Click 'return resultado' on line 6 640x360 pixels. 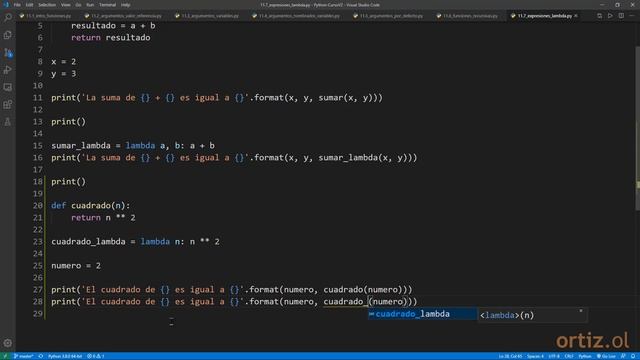[111, 38]
